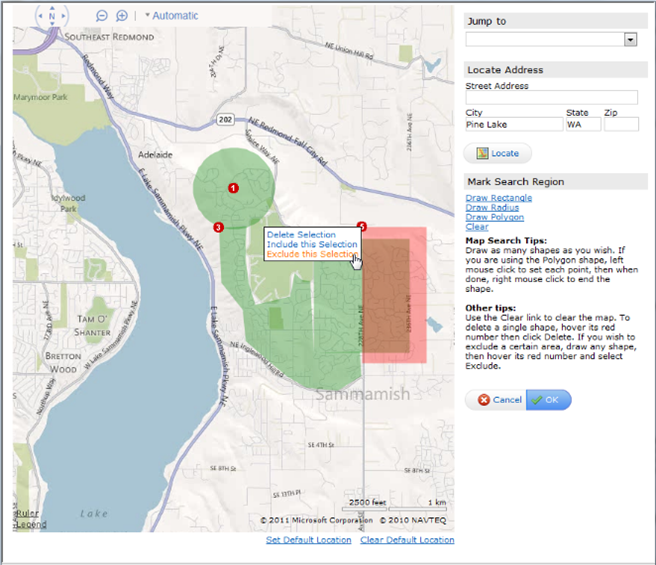Screen dimensions: 656x565
Task: Click the zoom out magnifier icon
Action: [x=102, y=16]
